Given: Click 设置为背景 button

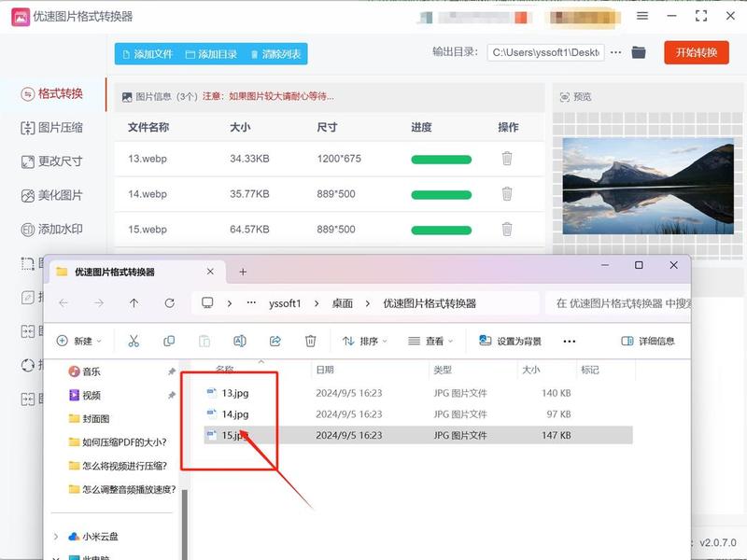Looking at the screenshot, I should [x=510, y=341].
